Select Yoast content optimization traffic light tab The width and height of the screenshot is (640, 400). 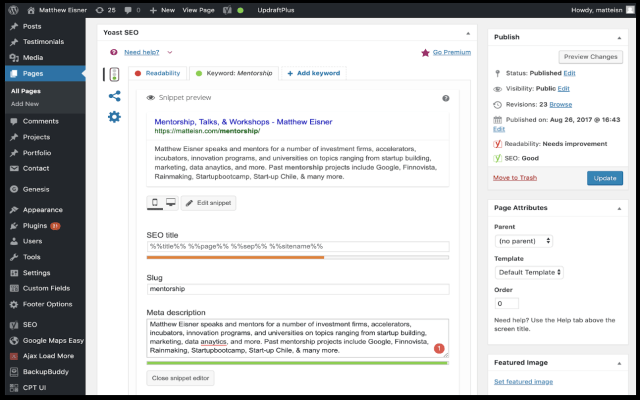pos(114,74)
